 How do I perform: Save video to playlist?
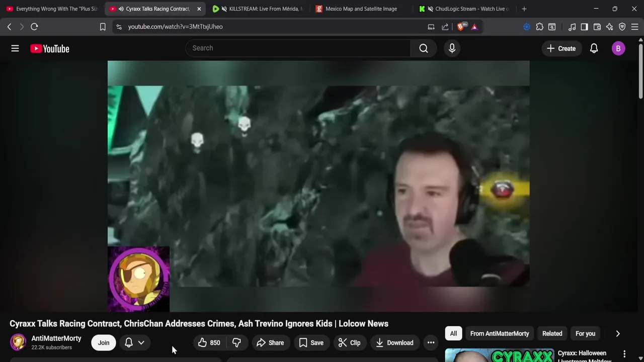tap(311, 343)
